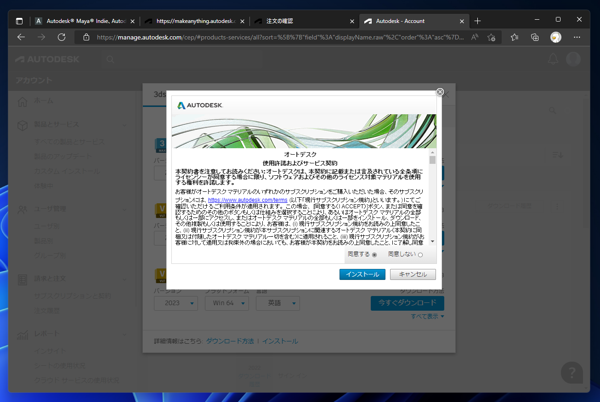Viewport: 600px width, 402px height.
Task: Click the product list search magnifier icon
Action: (552, 111)
